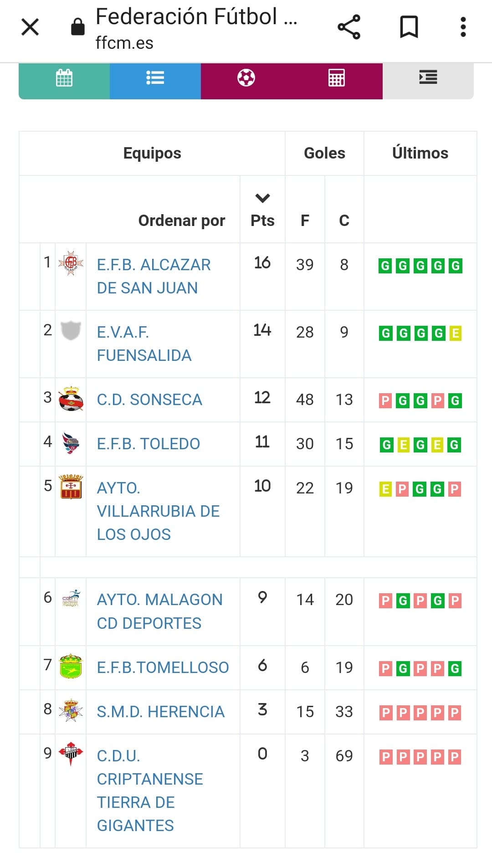This screenshot has height=868, width=492.
Task: Sort by goals for F column
Action: (x=305, y=221)
